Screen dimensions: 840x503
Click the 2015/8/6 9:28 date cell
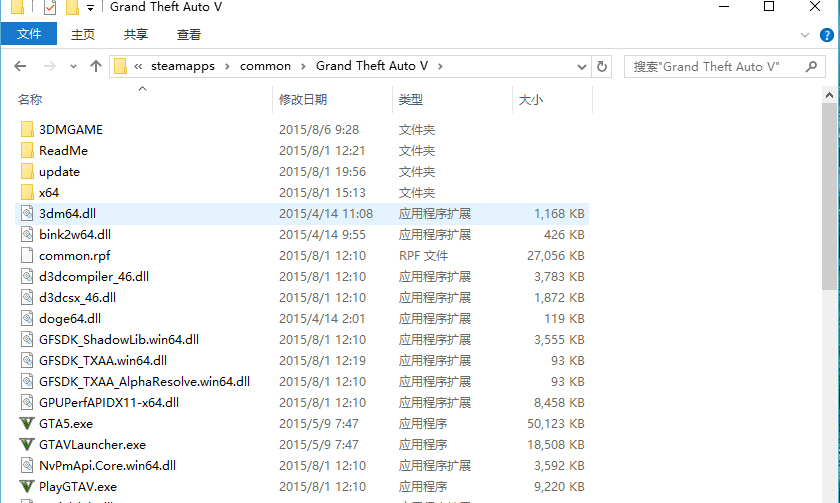319,130
